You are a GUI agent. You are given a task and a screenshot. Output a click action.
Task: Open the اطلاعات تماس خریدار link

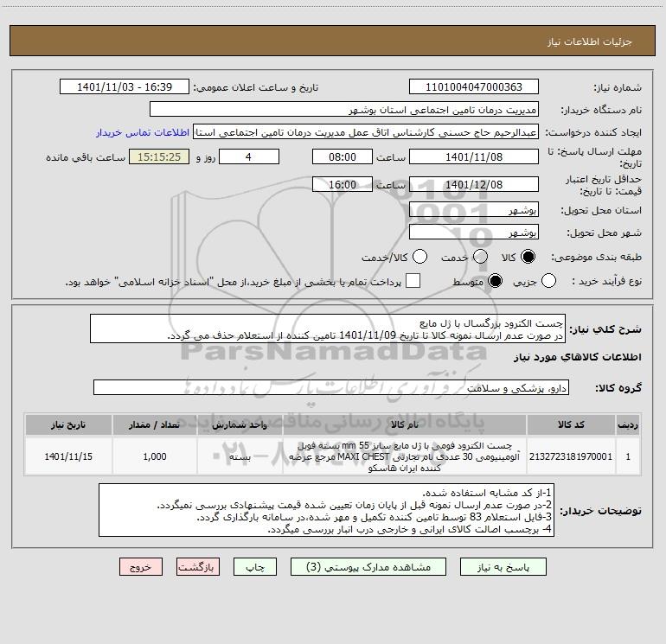point(143,132)
